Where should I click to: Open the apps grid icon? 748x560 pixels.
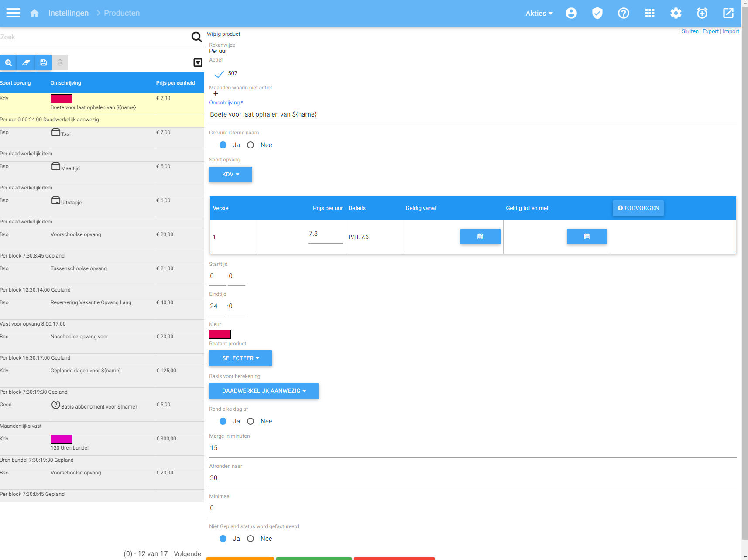click(x=649, y=13)
